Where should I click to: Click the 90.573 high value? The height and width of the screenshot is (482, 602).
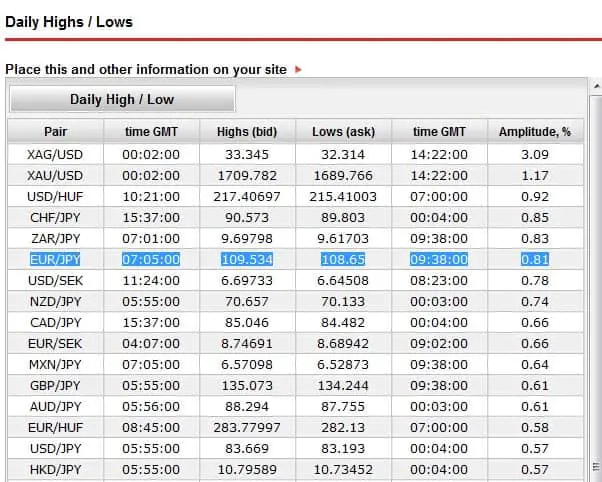pyautogui.click(x=247, y=217)
